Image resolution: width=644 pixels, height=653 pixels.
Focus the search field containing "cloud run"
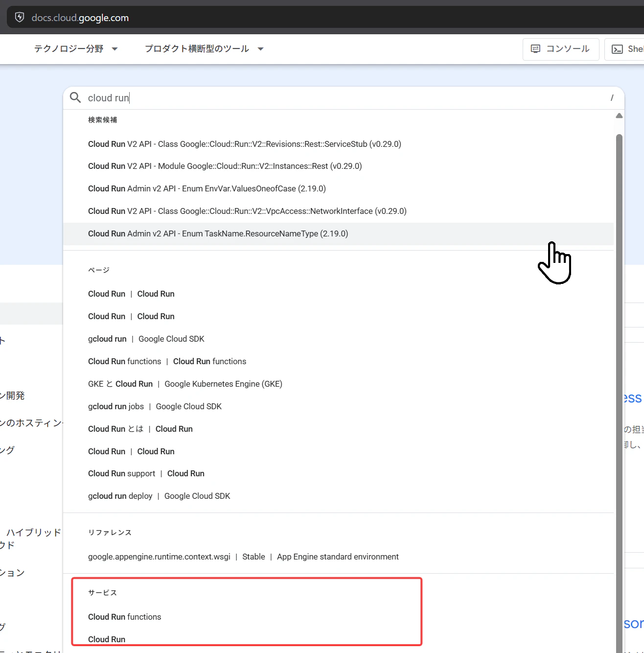pos(344,98)
